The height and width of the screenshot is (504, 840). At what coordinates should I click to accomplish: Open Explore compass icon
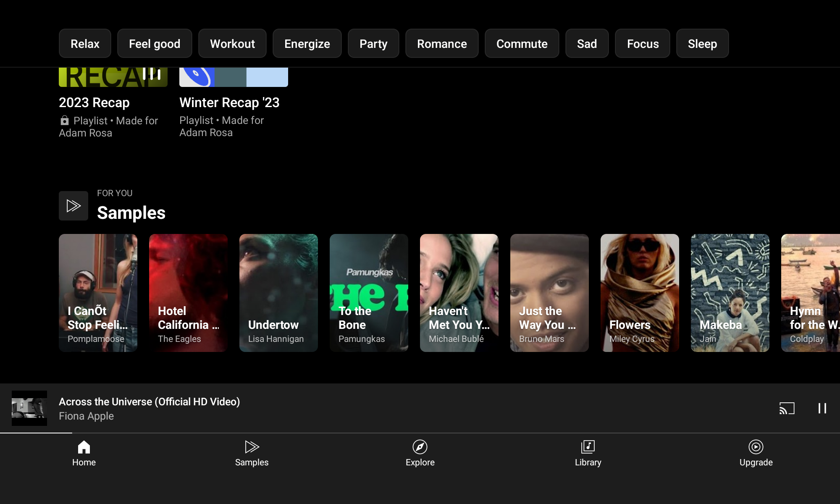[x=420, y=447]
